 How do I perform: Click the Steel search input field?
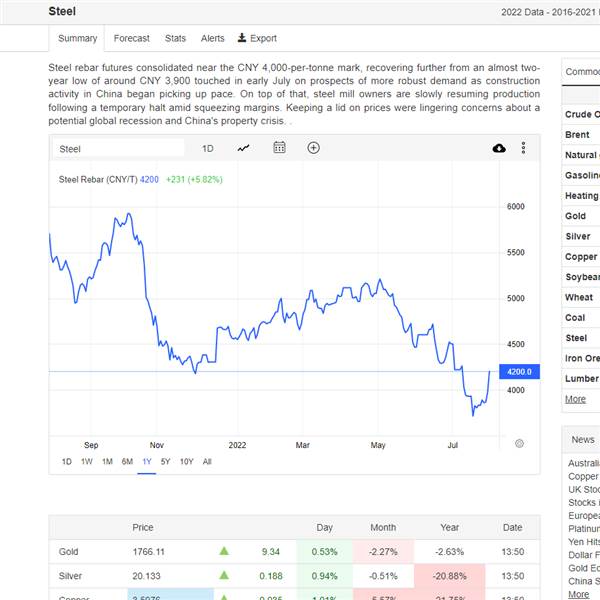click(118, 149)
